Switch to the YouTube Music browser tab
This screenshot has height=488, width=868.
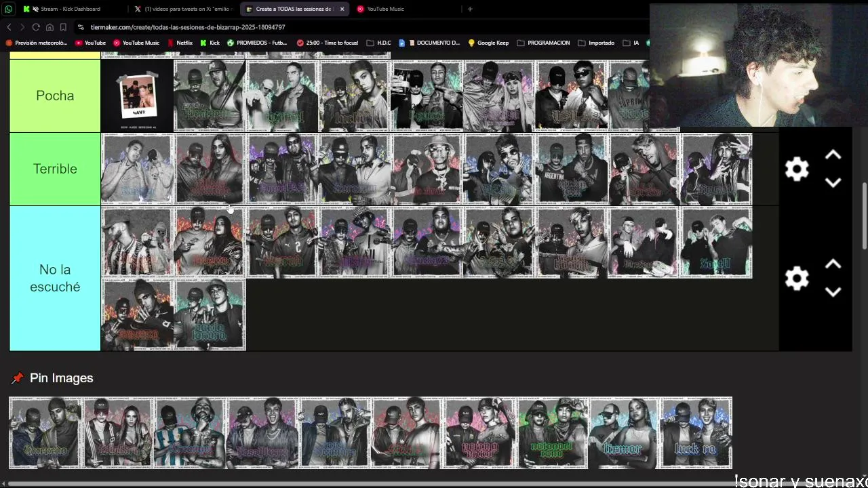coord(385,9)
